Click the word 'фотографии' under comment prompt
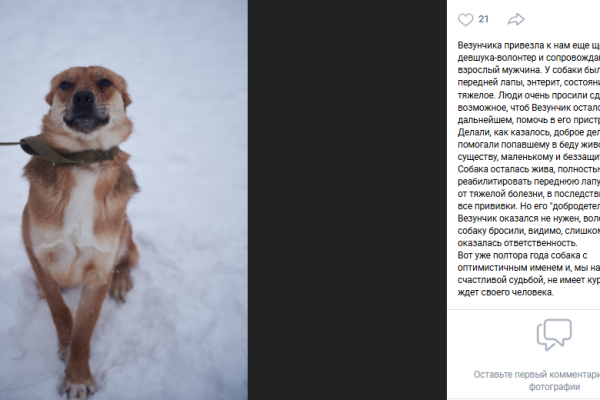Screen dimensions: 600x400 pos(554,387)
